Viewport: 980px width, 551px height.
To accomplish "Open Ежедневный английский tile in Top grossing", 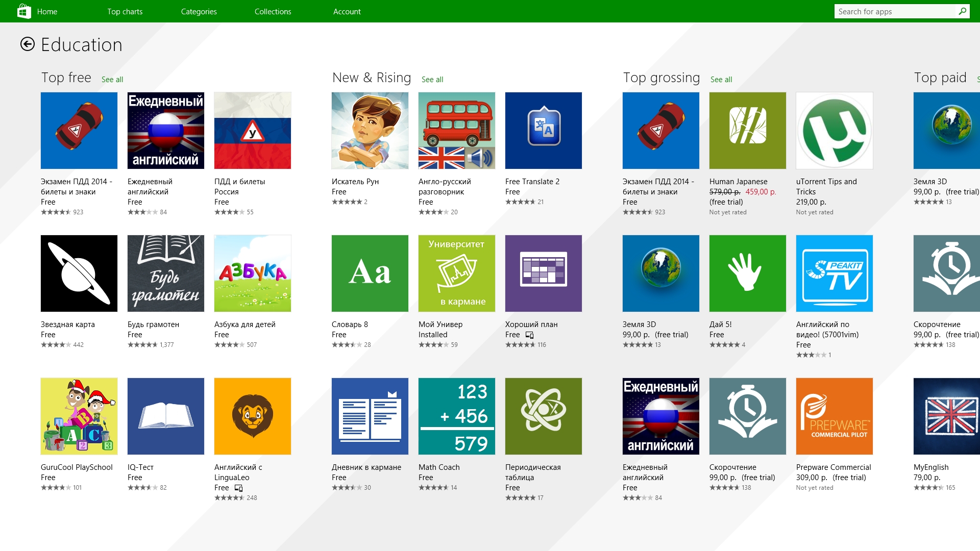I will (661, 416).
